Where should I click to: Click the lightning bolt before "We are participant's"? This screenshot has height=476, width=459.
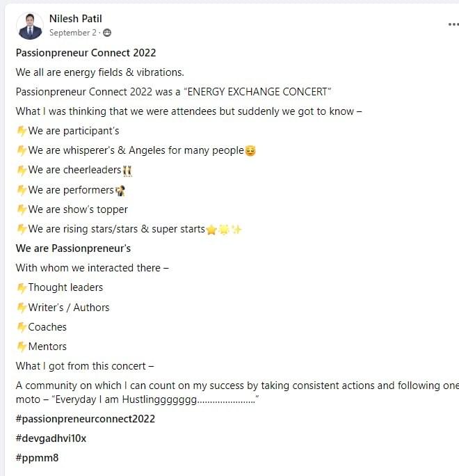point(22,131)
